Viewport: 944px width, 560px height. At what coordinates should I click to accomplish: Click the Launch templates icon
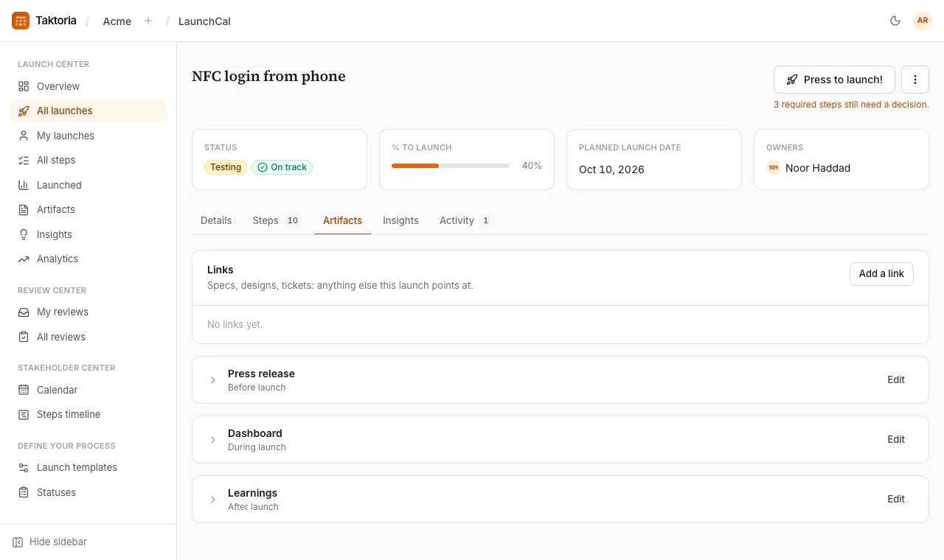point(24,467)
